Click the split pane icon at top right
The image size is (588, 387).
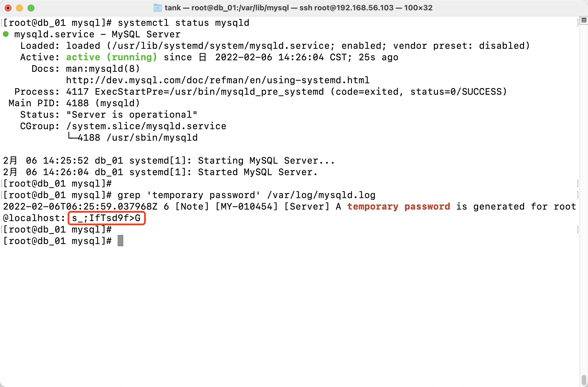tap(584, 20)
